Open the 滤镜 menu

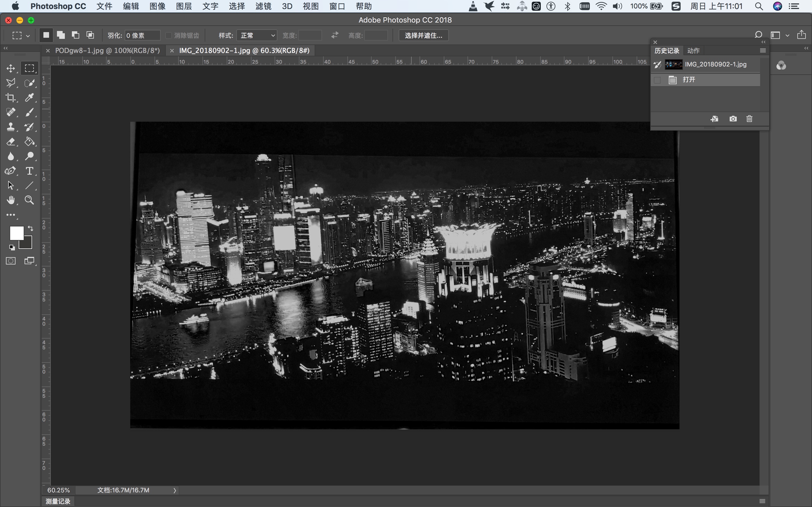(263, 6)
